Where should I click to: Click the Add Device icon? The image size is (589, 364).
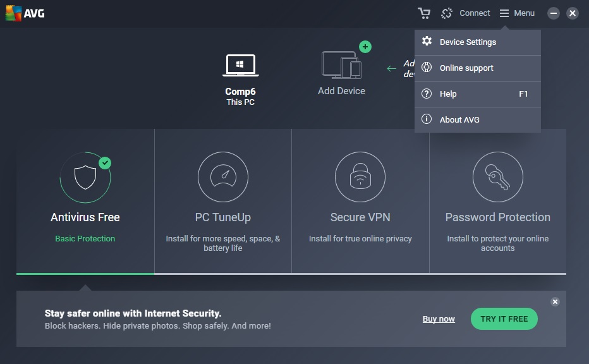tap(341, 66)
